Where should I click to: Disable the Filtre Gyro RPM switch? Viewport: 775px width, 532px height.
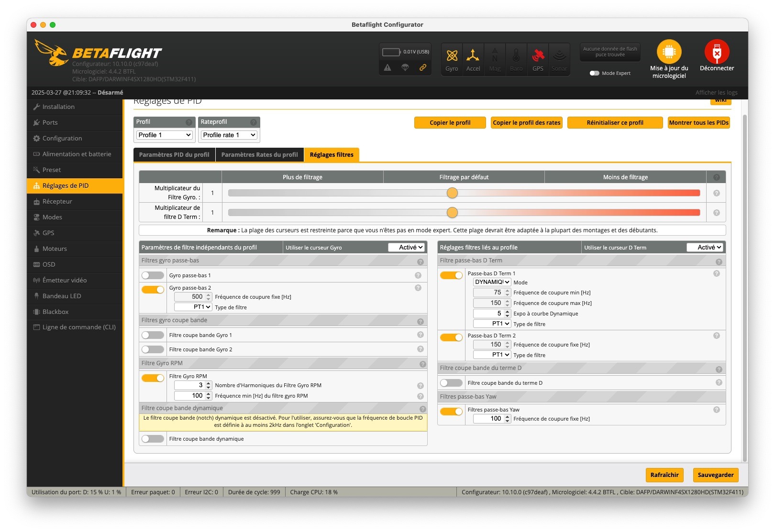pyautogui.click(x=153, y=378)
